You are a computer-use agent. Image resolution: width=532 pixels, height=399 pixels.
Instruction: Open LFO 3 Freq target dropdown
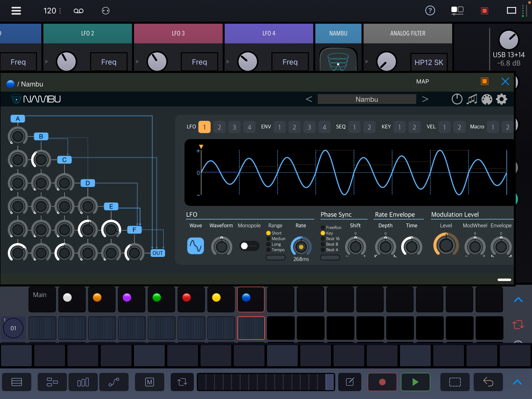pyautogui.click(x=199, y=62)
